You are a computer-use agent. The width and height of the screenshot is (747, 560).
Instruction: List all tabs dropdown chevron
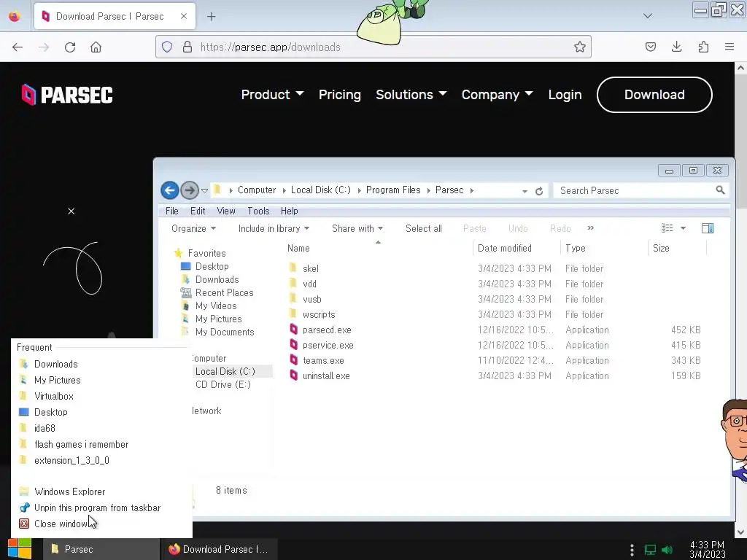(x=648, y=16)
